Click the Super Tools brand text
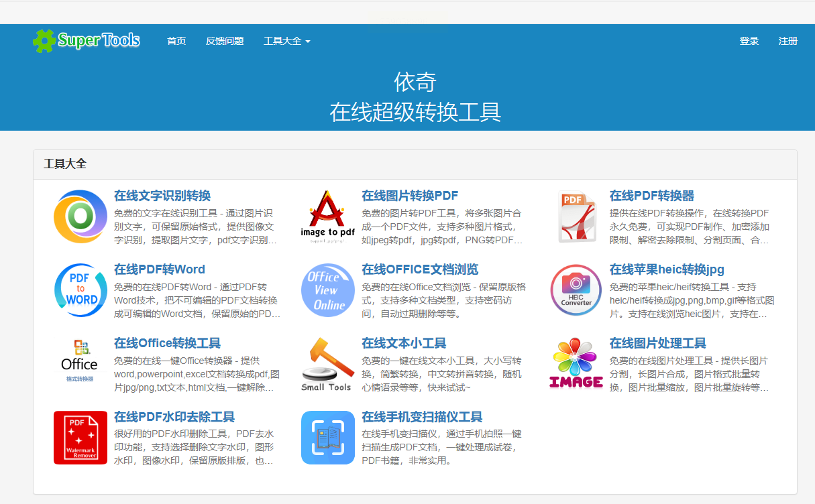815x504 pixels. [x=99, y=41]
